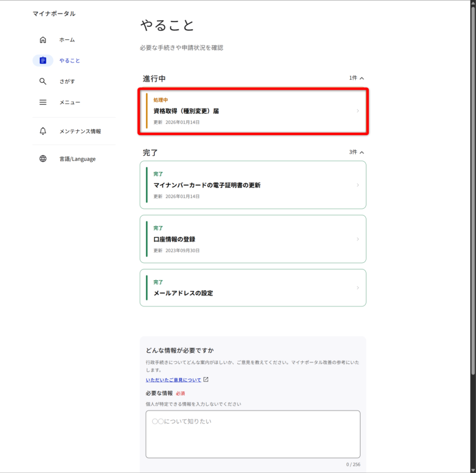Click the マイナポータル title at top left
Viewport: 476px width, 473px height.
click(x=54, y=14)
